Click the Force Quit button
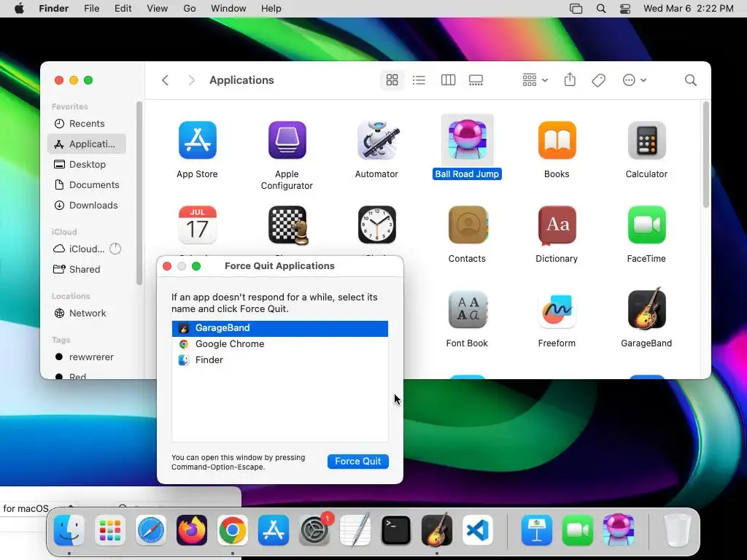This screenshot has height=560, width=747. tap(357, 462)
